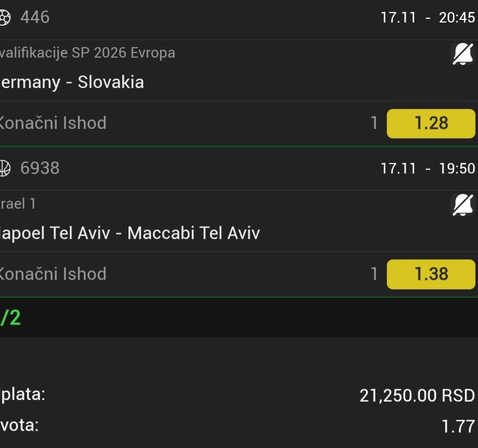Click the football icon beside code 446
Screen dimensions: 478x448
coord(4,18)
